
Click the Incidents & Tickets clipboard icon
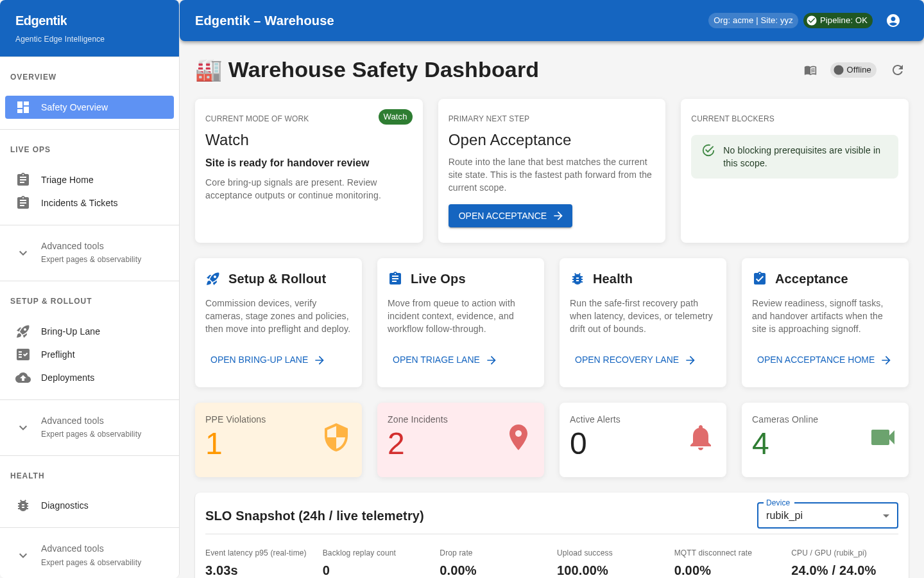pyautogui.click(x=23, y=202)
